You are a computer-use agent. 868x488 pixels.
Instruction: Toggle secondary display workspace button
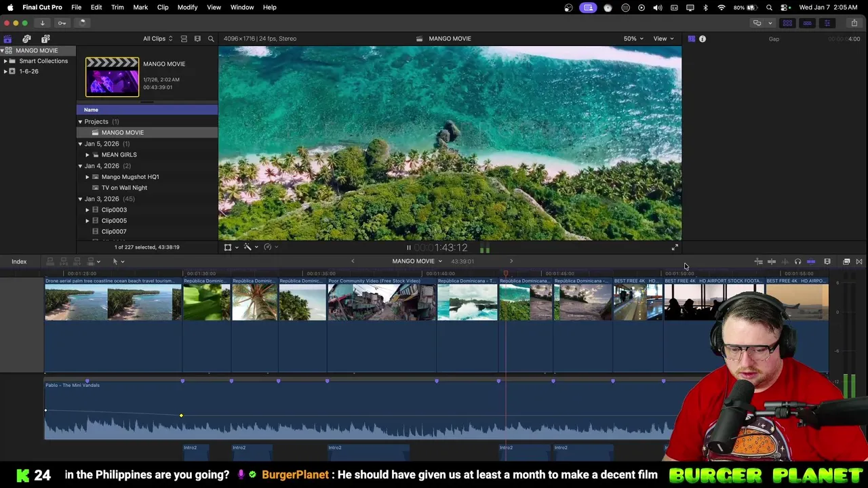757,23
